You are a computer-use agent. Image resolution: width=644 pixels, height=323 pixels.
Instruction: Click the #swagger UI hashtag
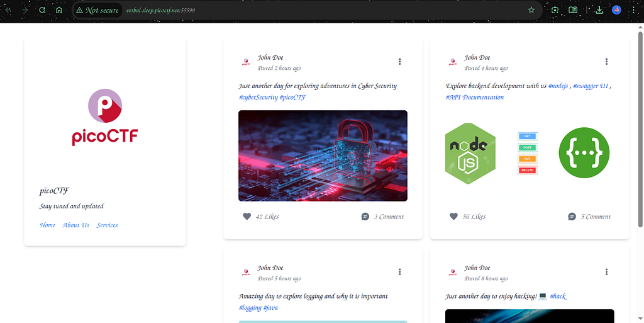(x=591, y=86)
